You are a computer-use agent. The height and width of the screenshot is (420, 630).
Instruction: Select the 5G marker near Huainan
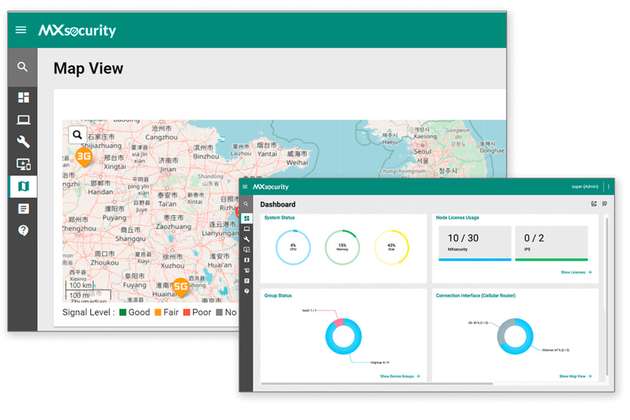point(181,287)
